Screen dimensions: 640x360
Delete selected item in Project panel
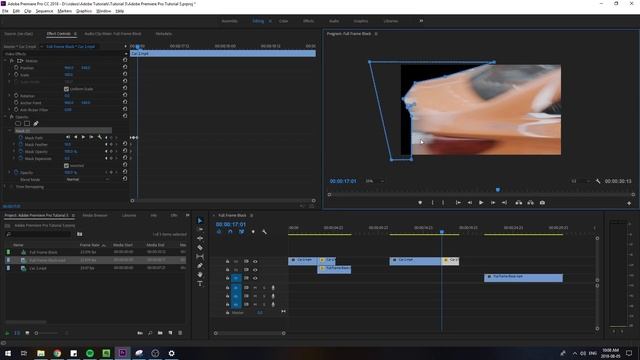click(x=180, y=333)
